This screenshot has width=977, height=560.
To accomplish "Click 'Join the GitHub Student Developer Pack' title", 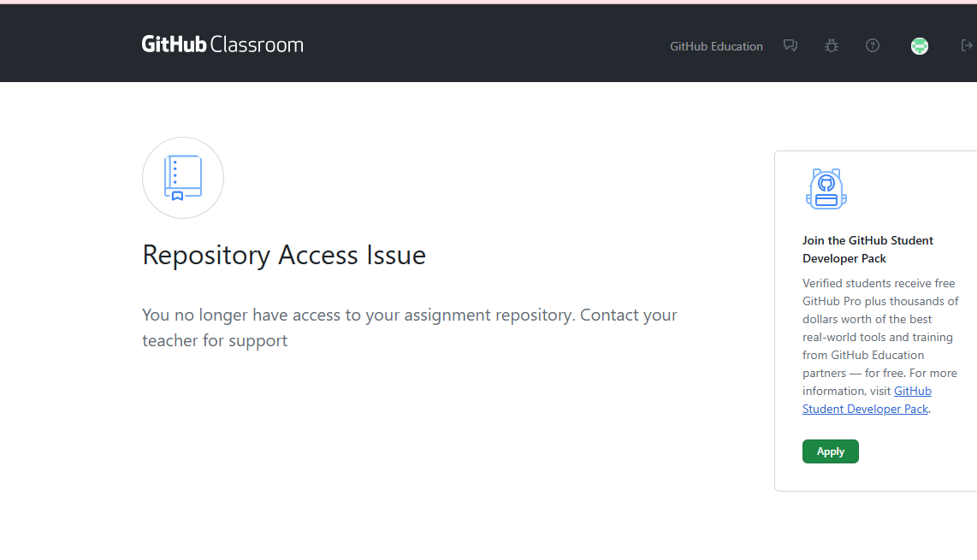I will pos(867,249).
